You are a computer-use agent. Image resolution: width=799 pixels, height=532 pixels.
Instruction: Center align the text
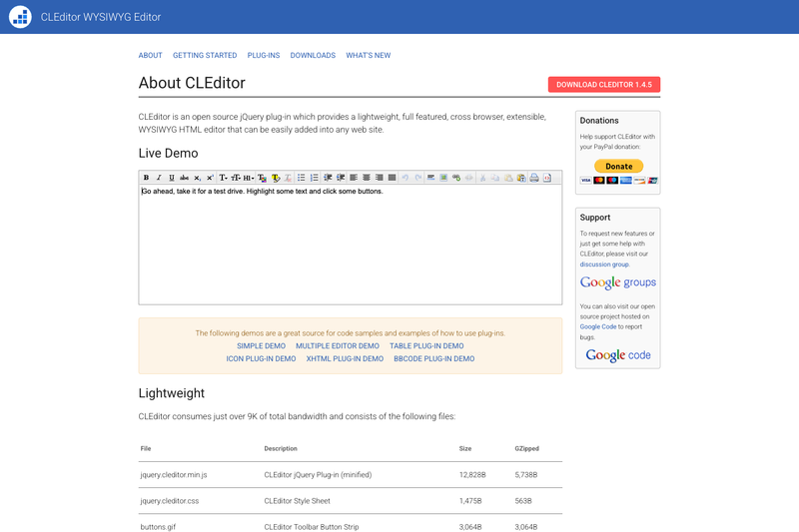click(367, 178)
